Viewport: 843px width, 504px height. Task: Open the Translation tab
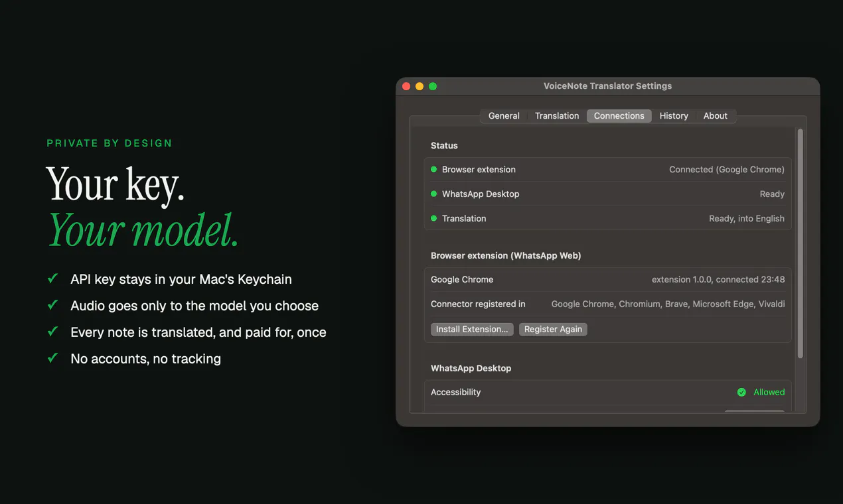(x=557, y=115)
